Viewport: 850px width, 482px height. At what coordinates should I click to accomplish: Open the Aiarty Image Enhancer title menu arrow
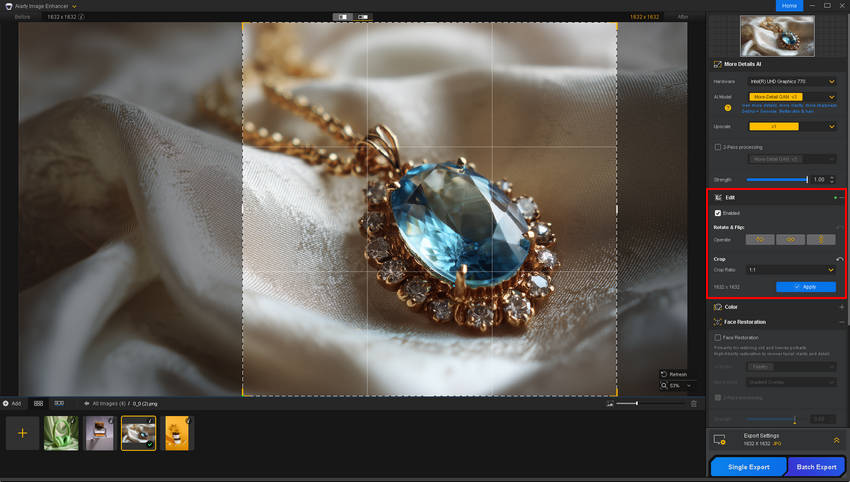point(74,7)
